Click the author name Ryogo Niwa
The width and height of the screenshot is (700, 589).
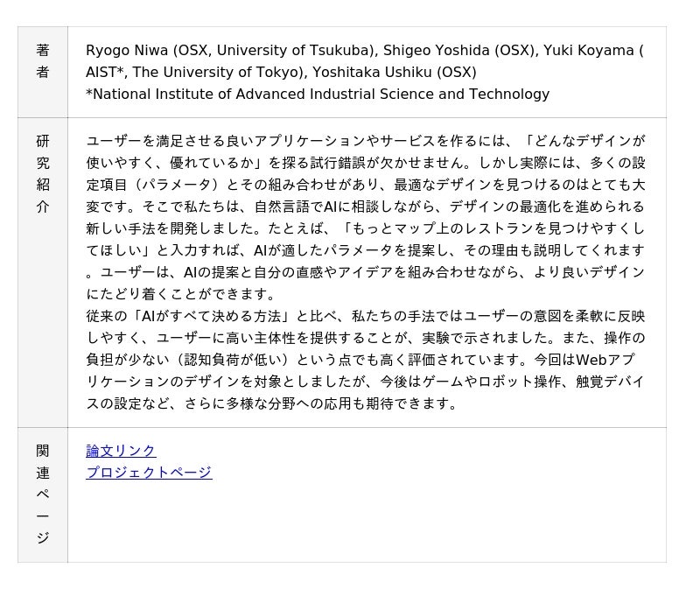[128, 51]
